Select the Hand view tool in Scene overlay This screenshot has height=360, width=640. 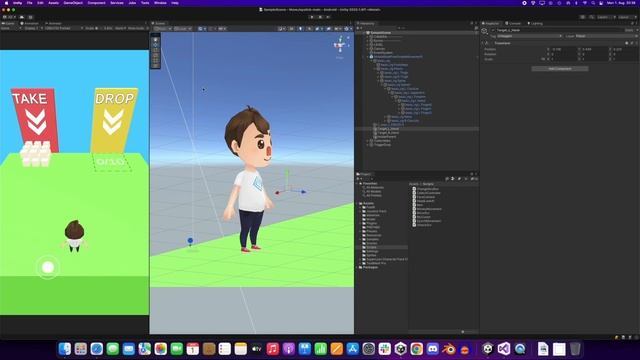pyautogui.click(x=156, y=40)
